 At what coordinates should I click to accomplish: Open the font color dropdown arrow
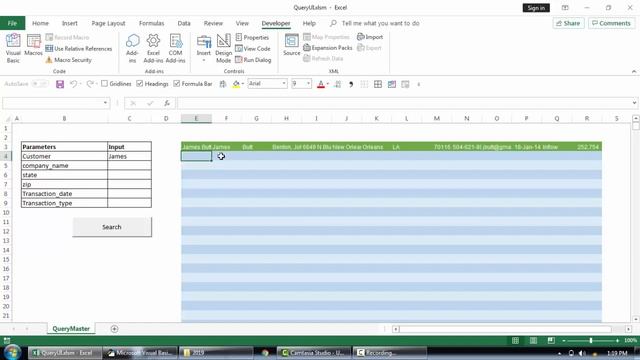click(x=328, y=84)
